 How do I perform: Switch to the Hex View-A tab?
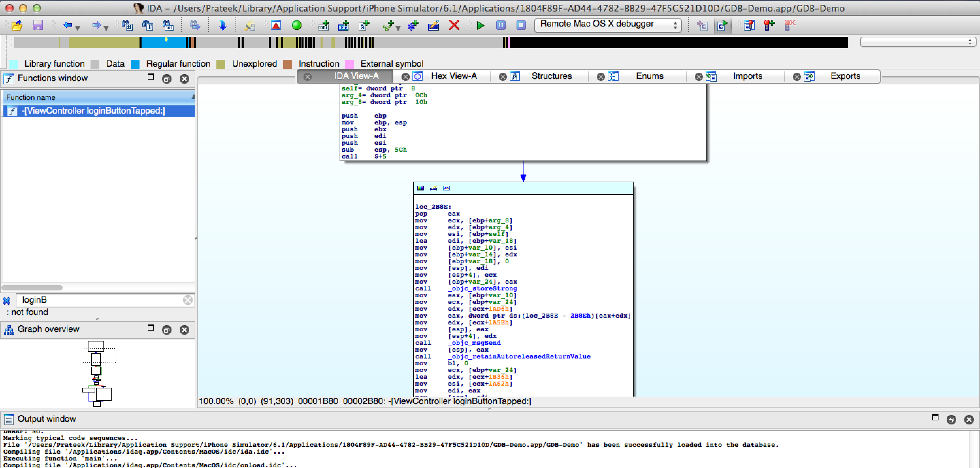[x=454, y=76]
